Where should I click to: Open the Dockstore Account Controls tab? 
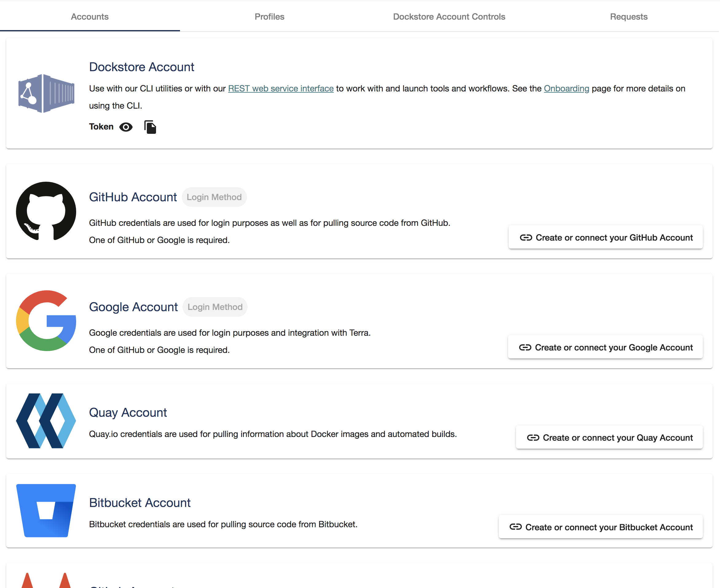tap(449, 17)
